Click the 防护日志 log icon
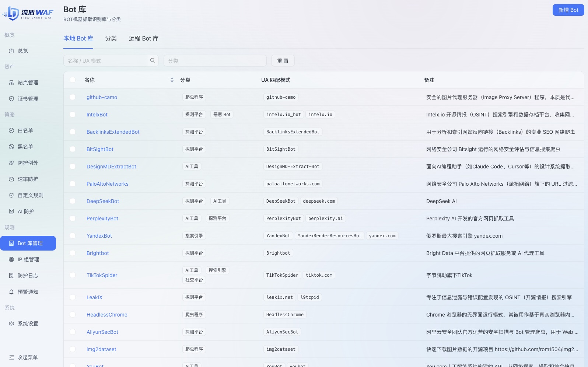 pos(11,276)
